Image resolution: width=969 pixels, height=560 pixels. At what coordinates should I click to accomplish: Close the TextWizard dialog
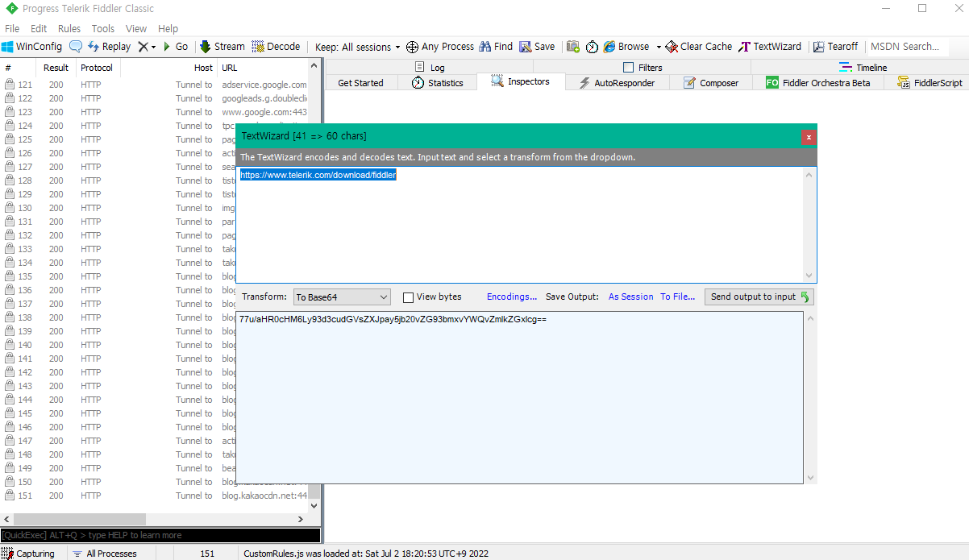809,137
